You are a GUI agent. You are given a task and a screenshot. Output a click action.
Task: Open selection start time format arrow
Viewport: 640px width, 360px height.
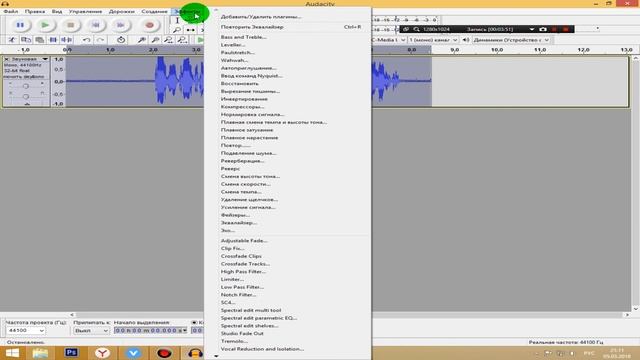tap(184, 331)
